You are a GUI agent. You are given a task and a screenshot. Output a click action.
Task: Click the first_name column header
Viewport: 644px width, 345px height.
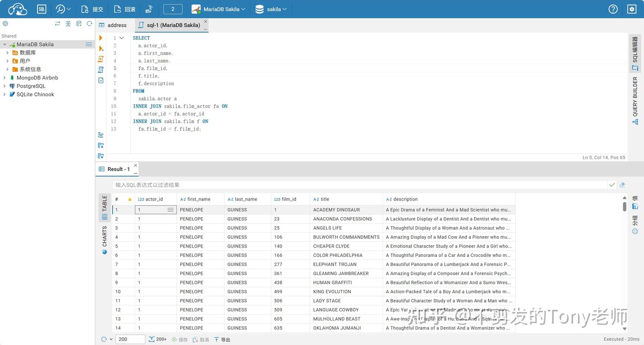point(200,199)
